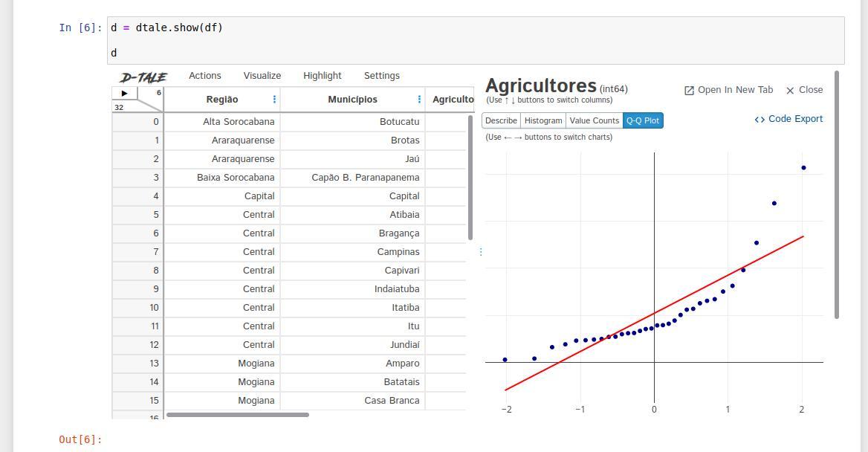Click the Bragança cell

(x=352, y=233)
